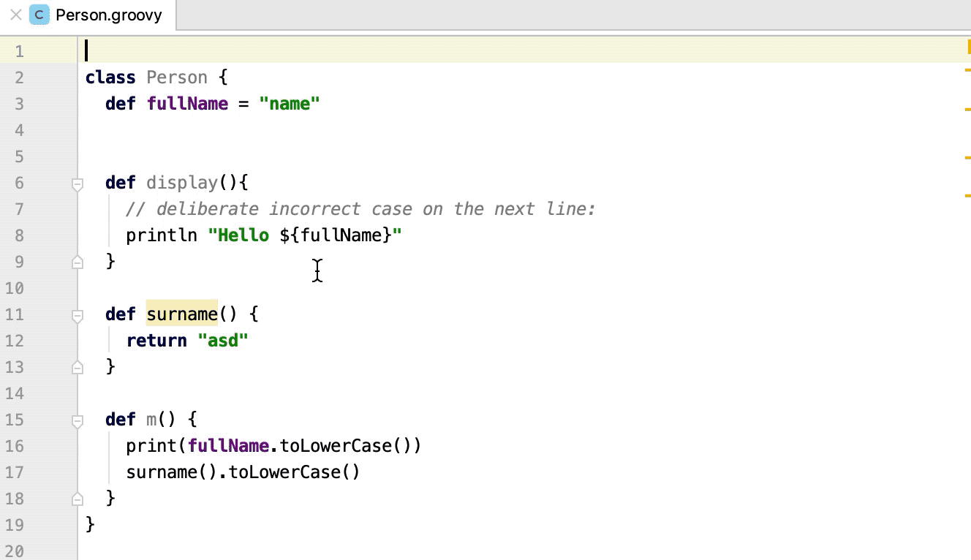Click the Groovy class icon in the Person.groovy tab
This screenshot has width=971, height=560.
tap(38, 15)
